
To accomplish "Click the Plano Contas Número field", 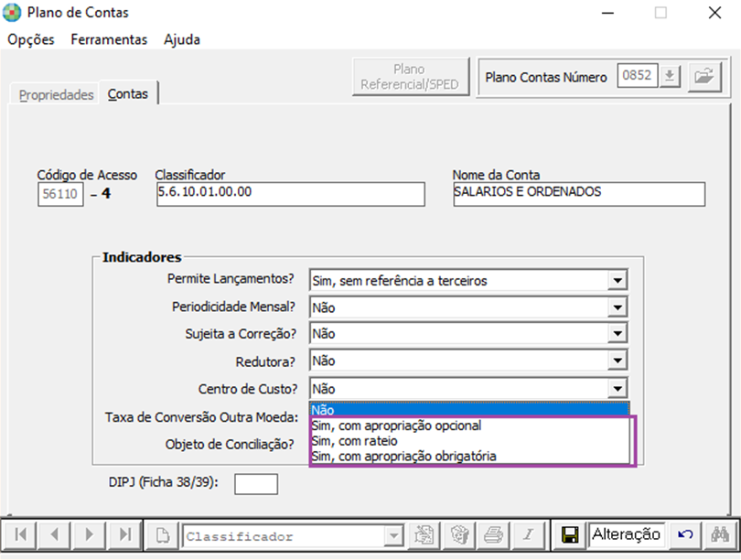I will [637, 76].
